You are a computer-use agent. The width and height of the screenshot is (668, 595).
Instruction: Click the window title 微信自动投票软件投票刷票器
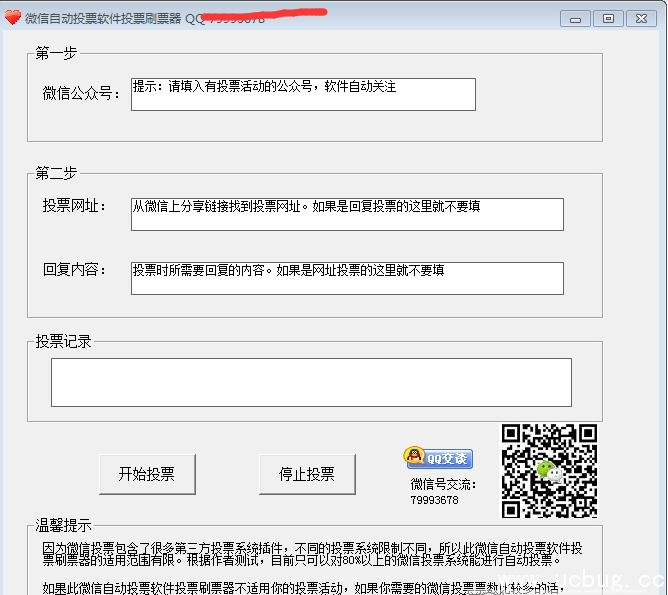point(103,19)
